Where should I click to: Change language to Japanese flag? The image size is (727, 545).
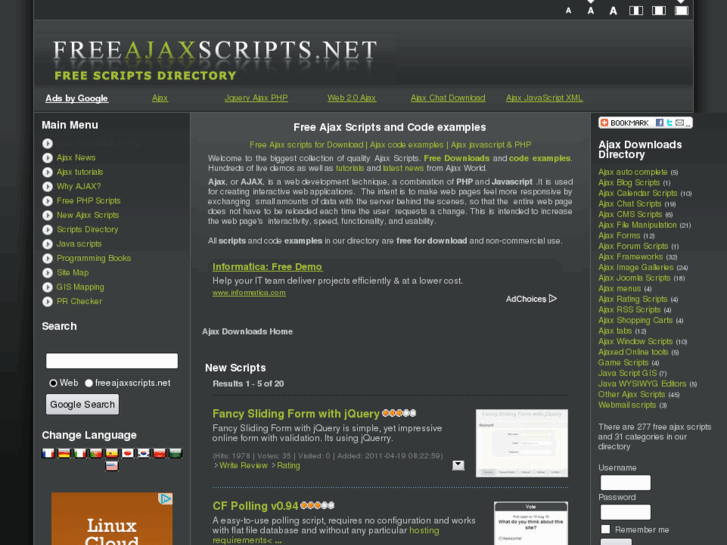(x=128, y=453)
